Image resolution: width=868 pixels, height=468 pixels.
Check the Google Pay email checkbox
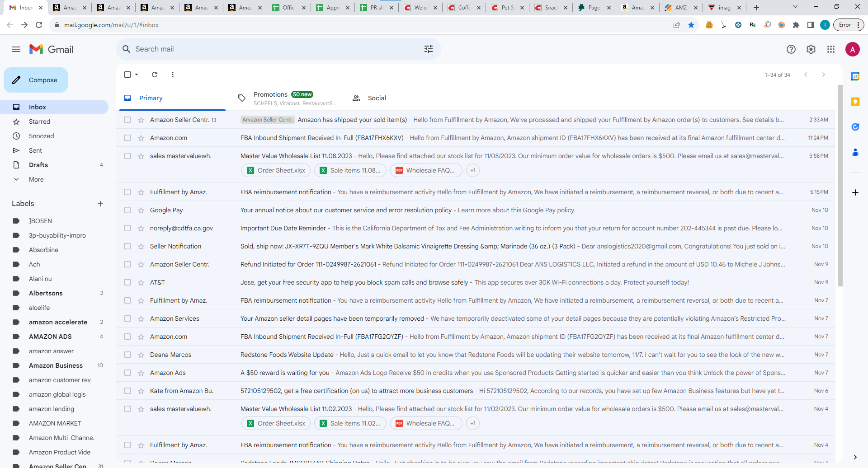click(127, 210)
